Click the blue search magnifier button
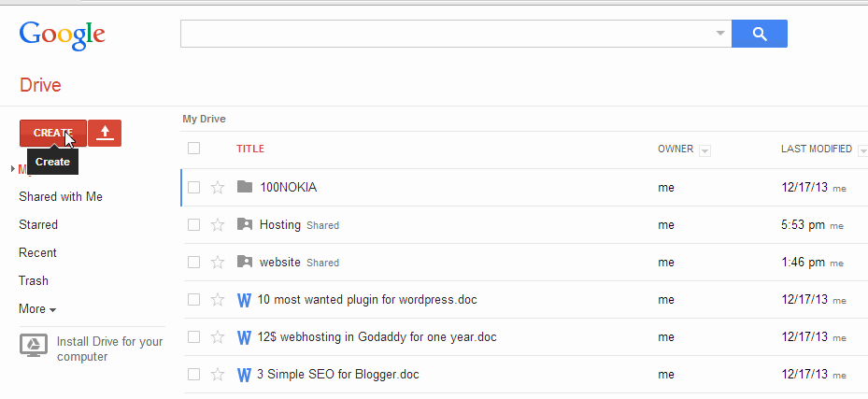The width and height of the screenshot is (868, 399). [x=760, y=34]
